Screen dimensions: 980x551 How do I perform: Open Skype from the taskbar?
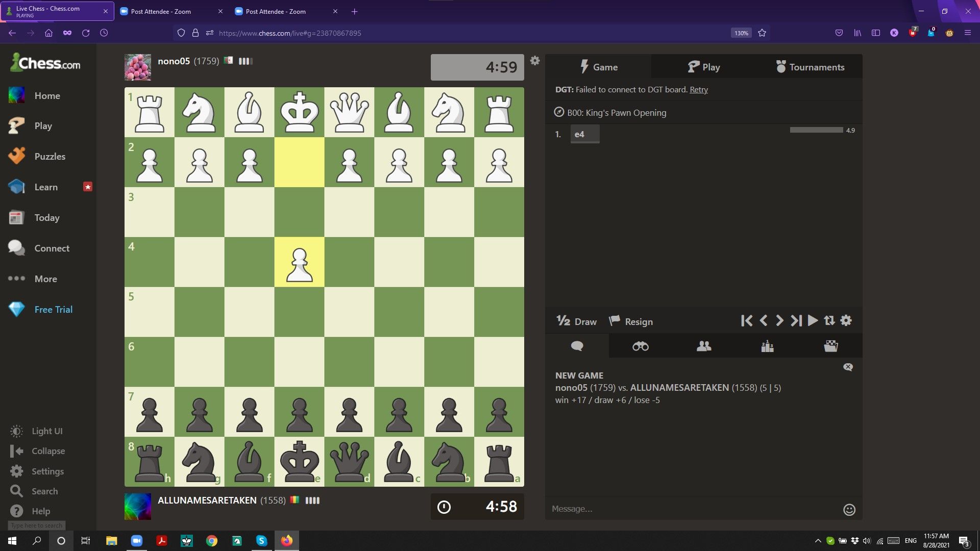coord(261,541)
